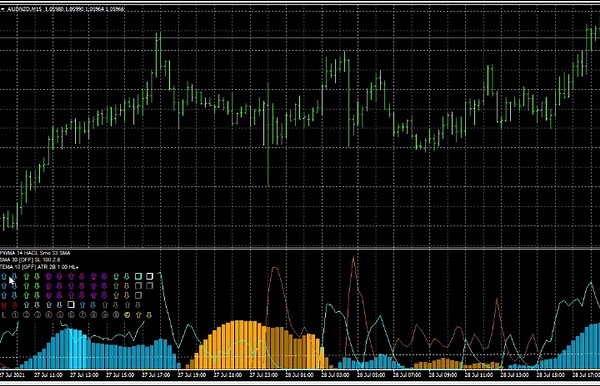Click the 28 Jul 09:00 time axis label
Viewport: 600px width, 386px height.
443,375
